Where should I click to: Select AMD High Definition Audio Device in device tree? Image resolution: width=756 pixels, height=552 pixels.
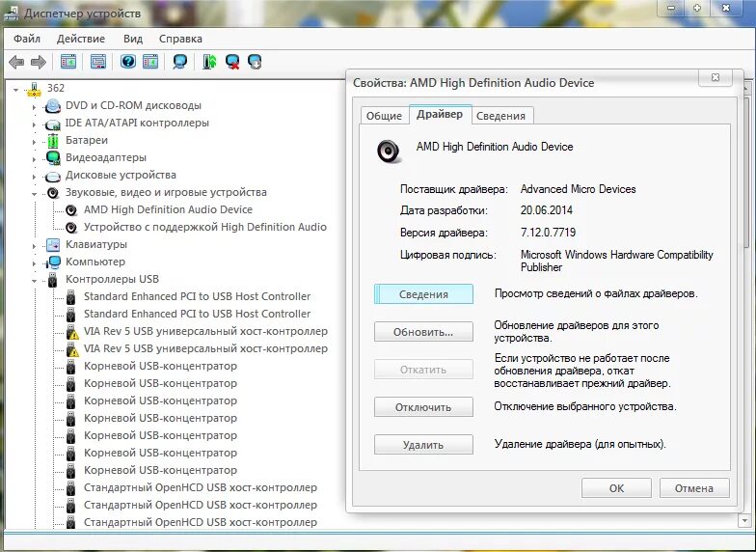click(x=168, y=209)
